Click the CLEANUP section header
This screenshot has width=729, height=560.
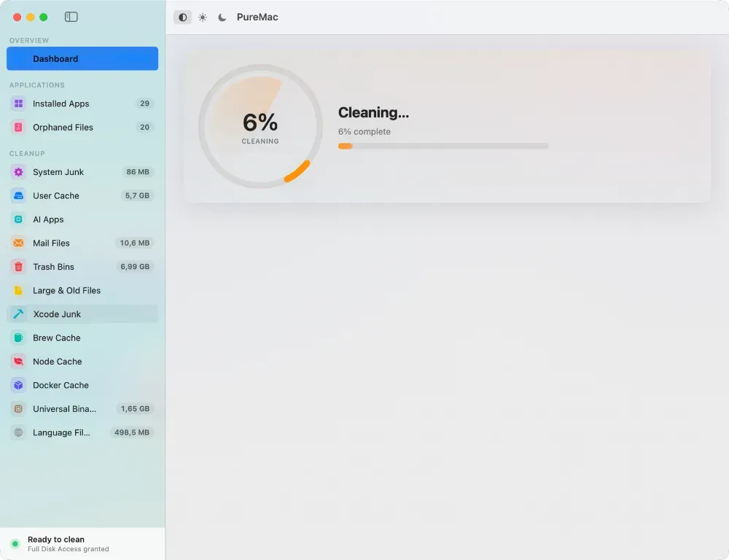27,153
